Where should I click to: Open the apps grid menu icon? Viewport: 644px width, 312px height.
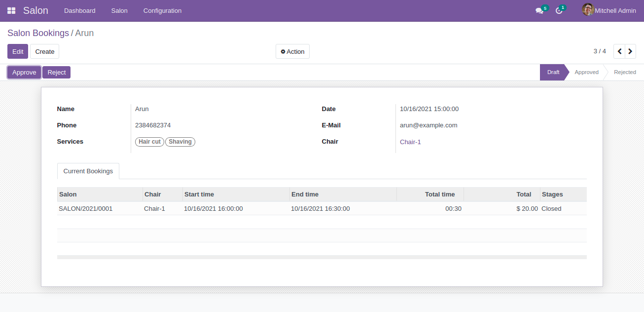pyautogui.click(x=11, y=10)
